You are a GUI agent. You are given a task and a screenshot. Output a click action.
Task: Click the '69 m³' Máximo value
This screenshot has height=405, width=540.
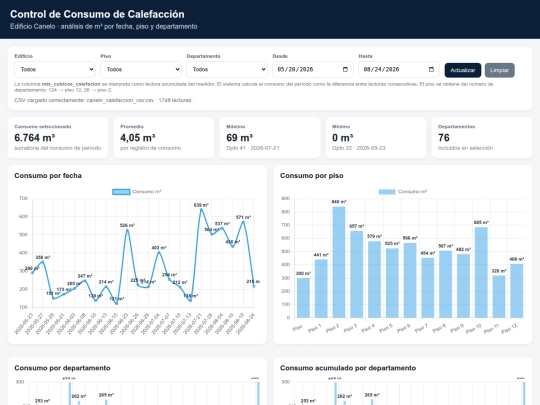(240, 138)
